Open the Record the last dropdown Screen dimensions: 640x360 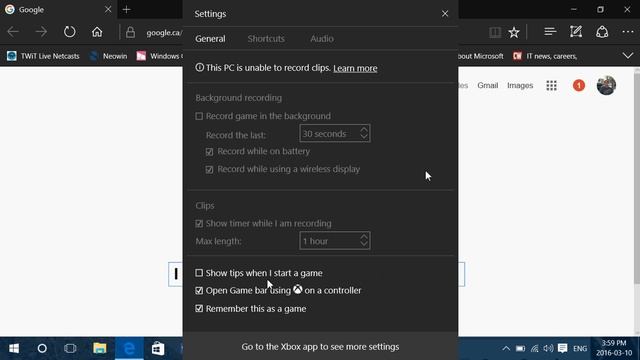point(335,133)
